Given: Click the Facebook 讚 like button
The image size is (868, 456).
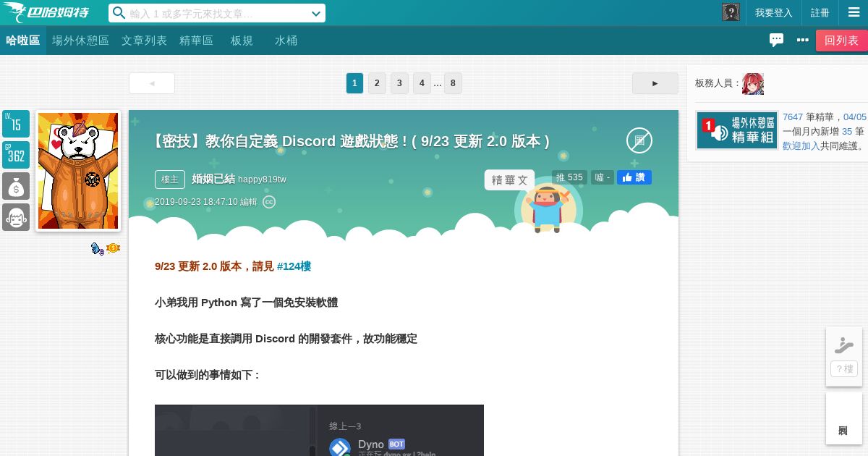Looking at the screenshot, I should pos(634,177).
